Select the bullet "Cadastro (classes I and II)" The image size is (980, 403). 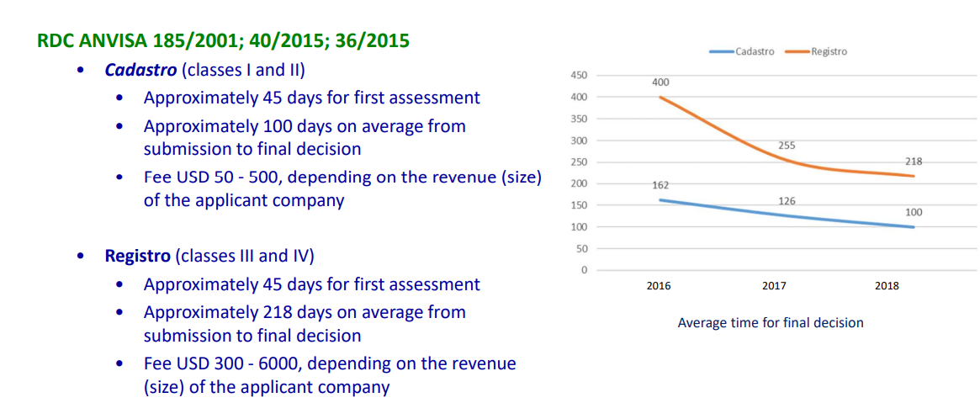(x=205, y=69)
